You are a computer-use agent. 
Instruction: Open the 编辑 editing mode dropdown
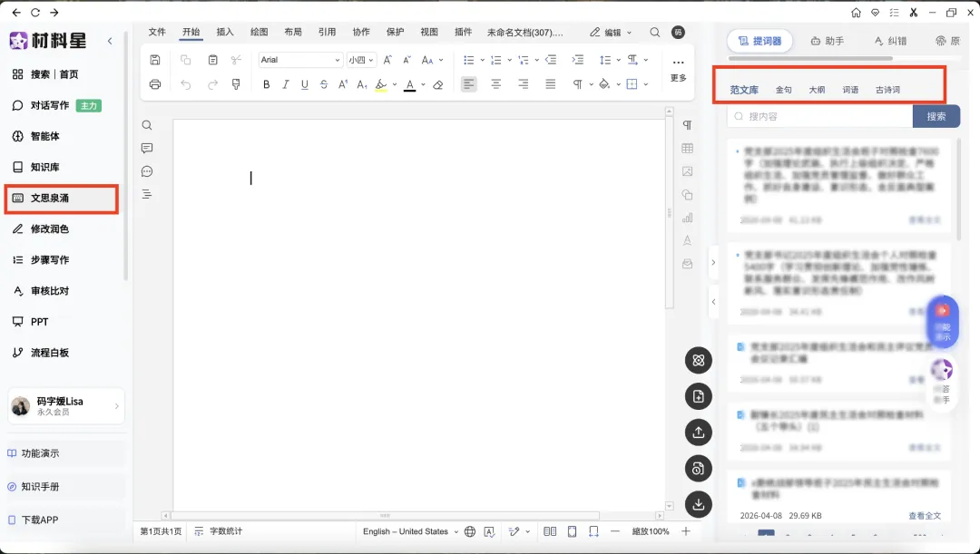coord(611,33)
